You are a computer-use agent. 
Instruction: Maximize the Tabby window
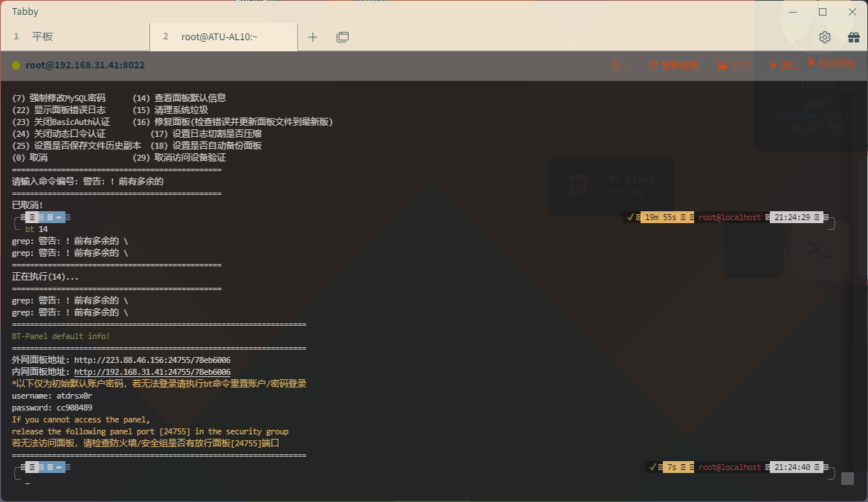point(823,12)
